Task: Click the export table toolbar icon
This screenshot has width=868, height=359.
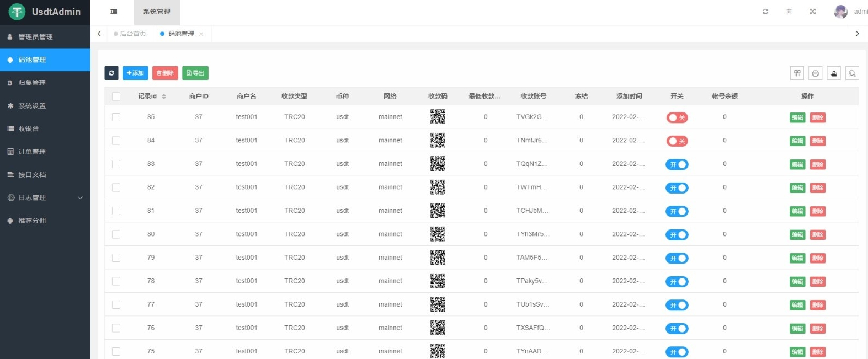Action: pos(834,73)
